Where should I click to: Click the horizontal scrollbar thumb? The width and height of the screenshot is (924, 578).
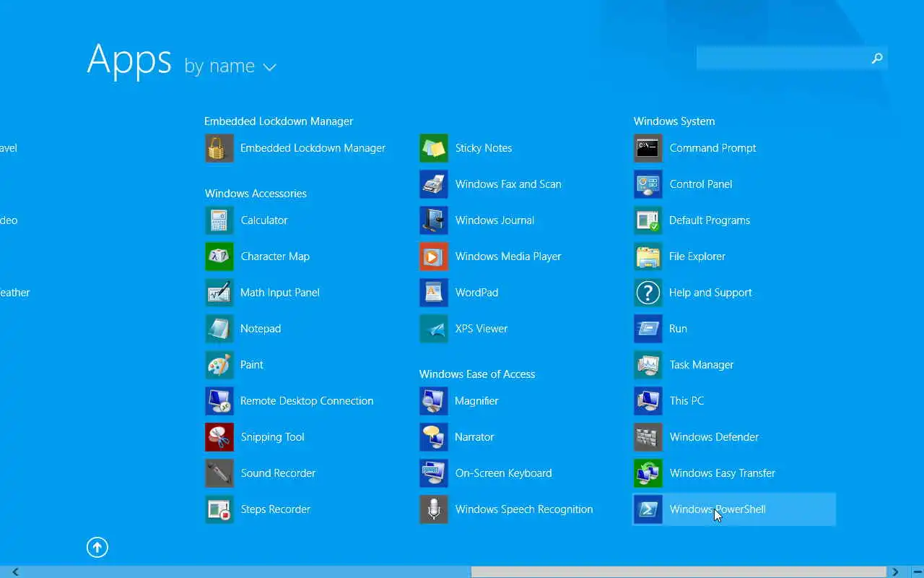click(679, 571)
